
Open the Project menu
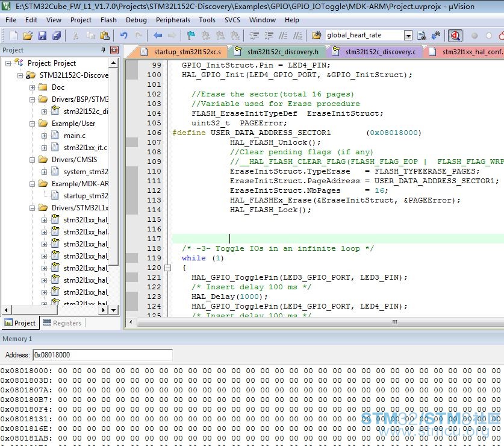(81, 20)
